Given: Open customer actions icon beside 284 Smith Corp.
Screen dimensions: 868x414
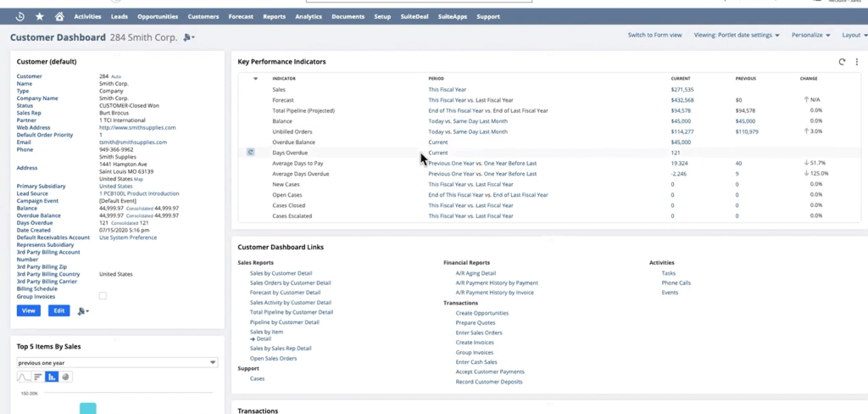Looking at the screenshot, I should click(x=189, y=37).
